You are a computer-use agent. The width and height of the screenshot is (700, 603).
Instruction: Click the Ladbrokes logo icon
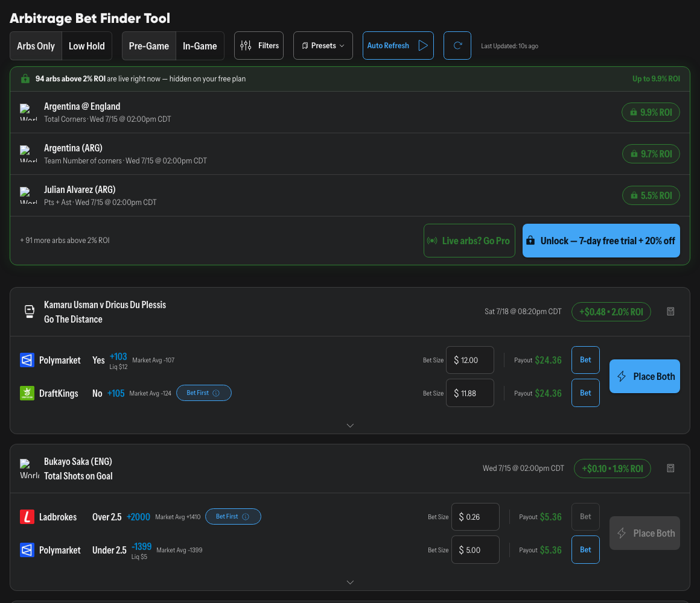pyautogui.click(x=27, y=517)
